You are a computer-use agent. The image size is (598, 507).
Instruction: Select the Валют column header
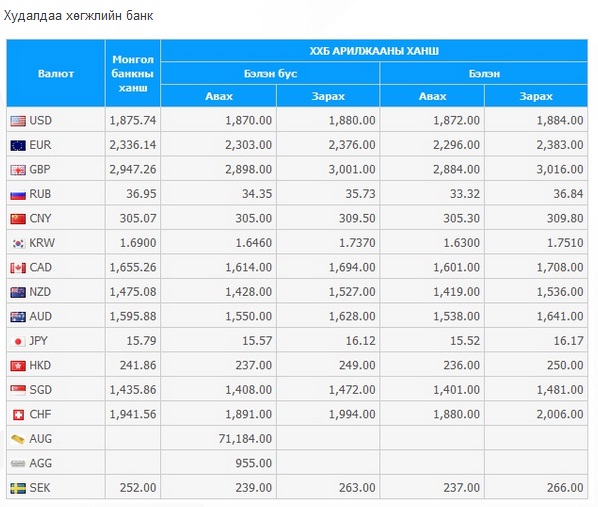(x=56, y=73)
